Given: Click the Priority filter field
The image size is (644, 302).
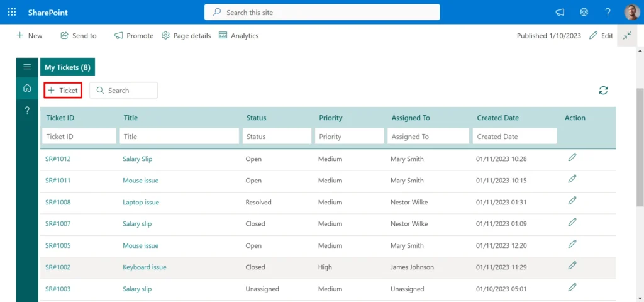Looking at the screenshot, I should (350, 137).
